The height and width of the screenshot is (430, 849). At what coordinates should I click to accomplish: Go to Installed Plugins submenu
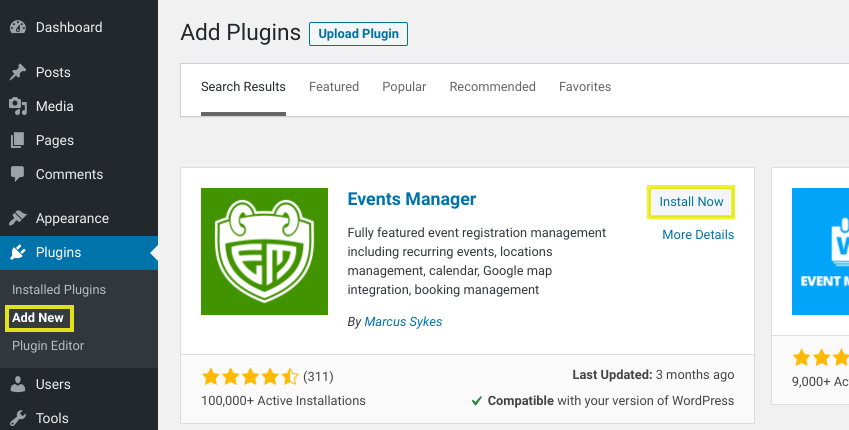pyautogui.click(x=59, y=290)
